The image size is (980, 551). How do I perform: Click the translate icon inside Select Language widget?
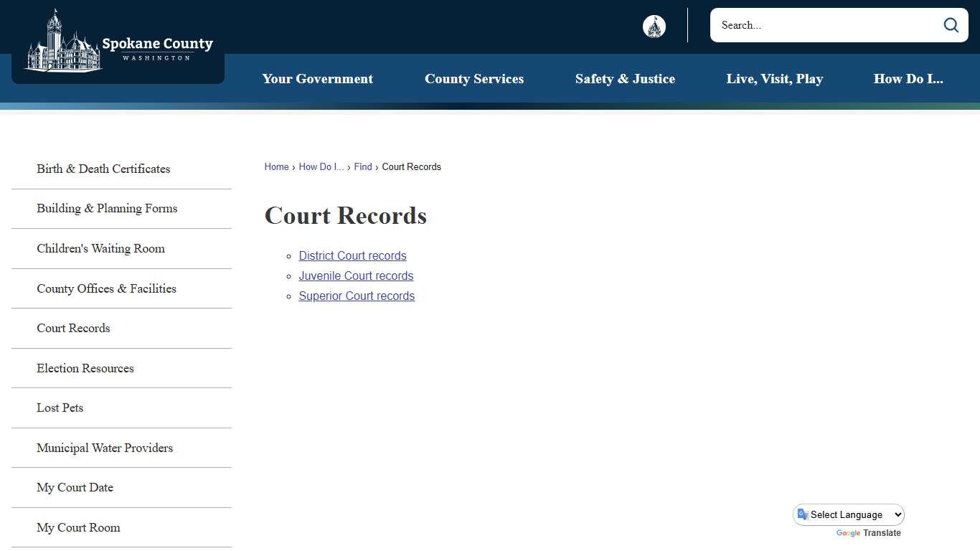pos(801,514)
